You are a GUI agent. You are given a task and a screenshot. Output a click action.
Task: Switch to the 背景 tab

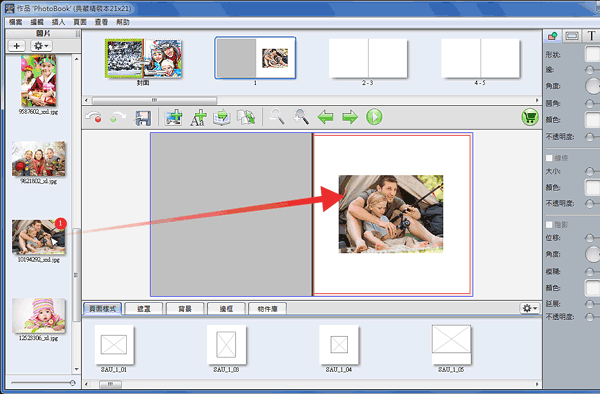point(185,309)
